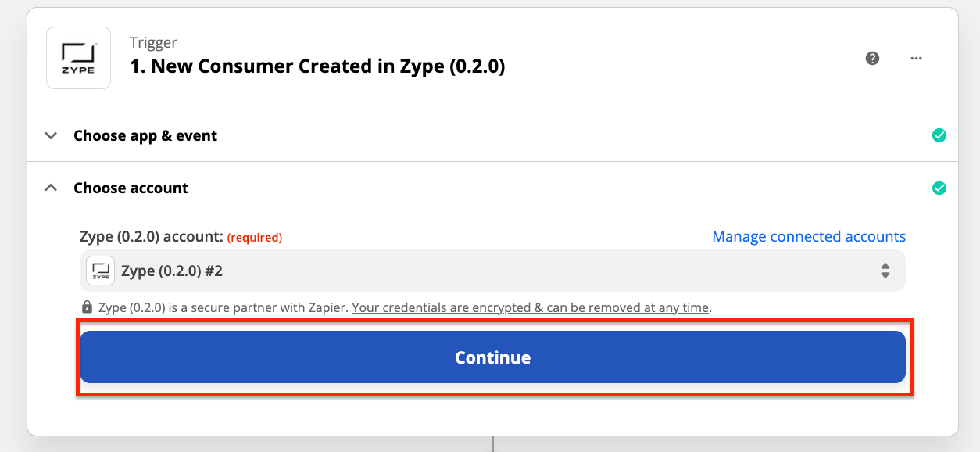
Task: Expand the Choose app & event chevron
Action: [x=51, y=135]
